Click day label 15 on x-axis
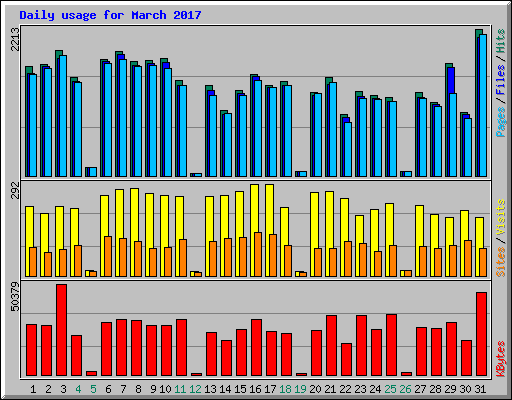512x400 pixels. (240, 389)
